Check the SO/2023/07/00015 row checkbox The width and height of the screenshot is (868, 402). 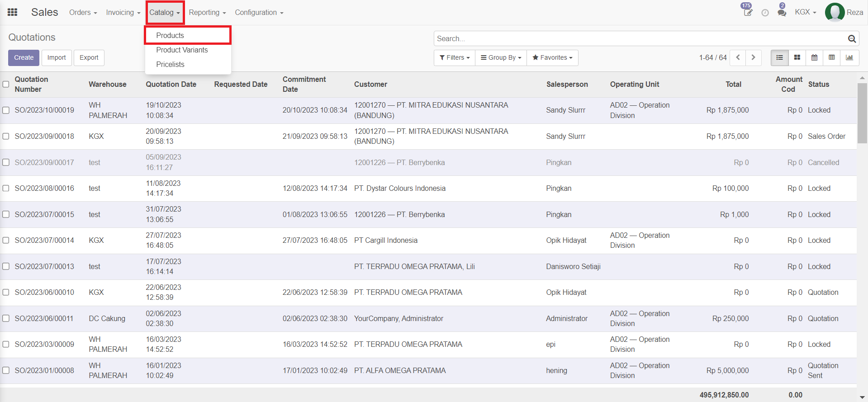[x=6, y=214]
